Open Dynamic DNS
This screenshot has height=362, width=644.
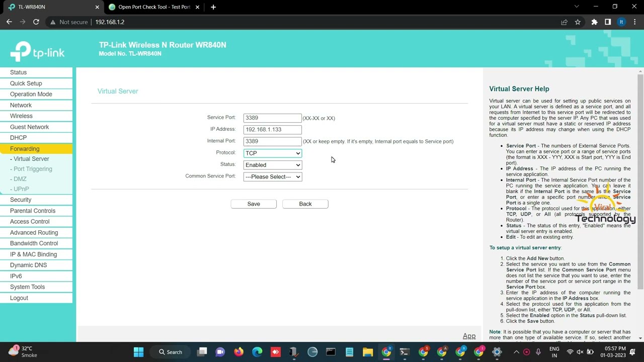[x=36, y=265]
